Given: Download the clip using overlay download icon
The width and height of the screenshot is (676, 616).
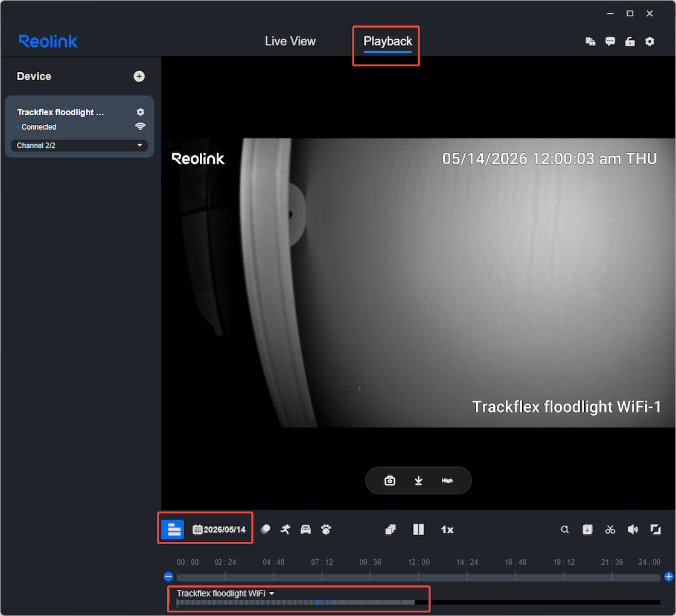Looking at the screenshot, I should [418, 481].
